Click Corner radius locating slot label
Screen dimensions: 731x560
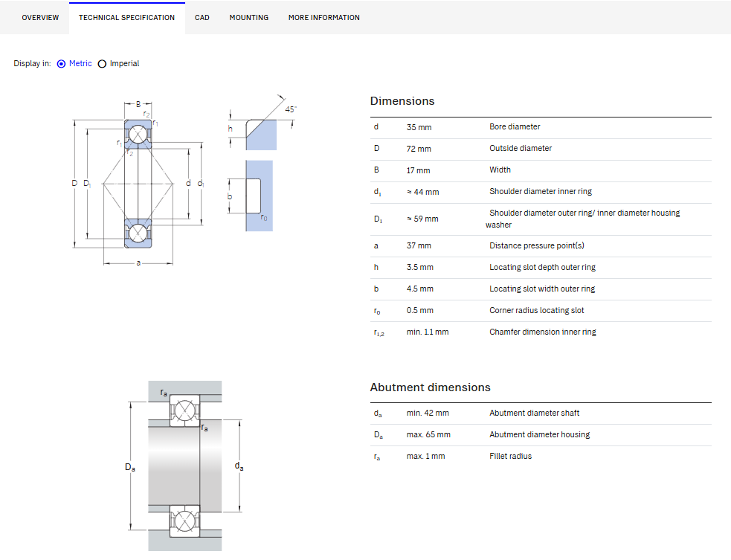pyautogui.click(x=537, y=310)
